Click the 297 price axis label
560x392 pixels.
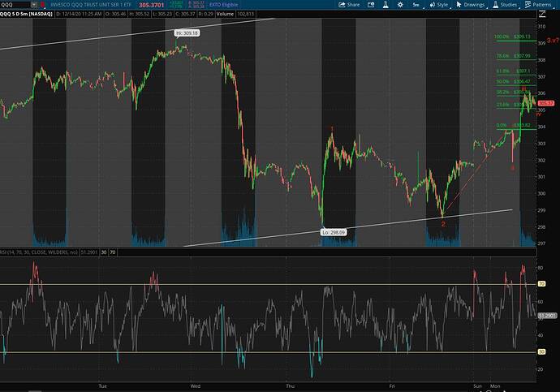541,243
